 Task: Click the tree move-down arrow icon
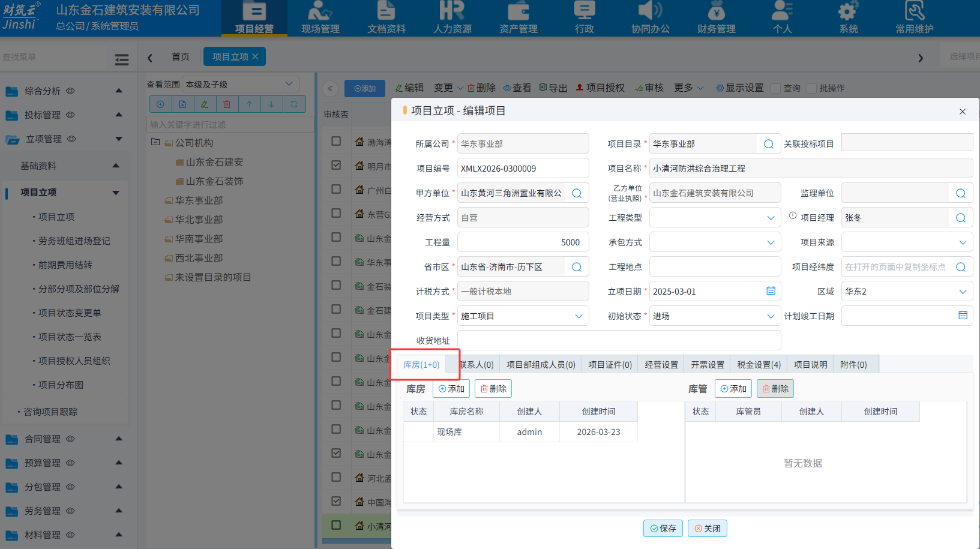click(271, 104)
